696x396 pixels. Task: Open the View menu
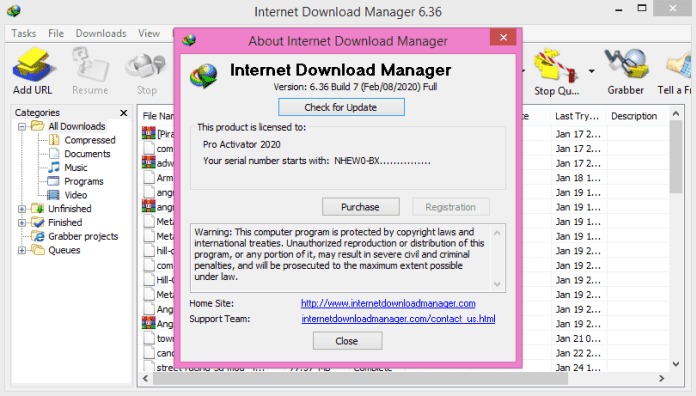149,33
